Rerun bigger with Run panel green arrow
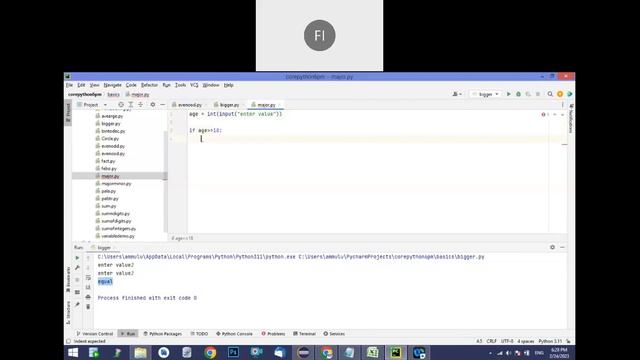Screen dimensions: 640x360 [x=77, y=258]
